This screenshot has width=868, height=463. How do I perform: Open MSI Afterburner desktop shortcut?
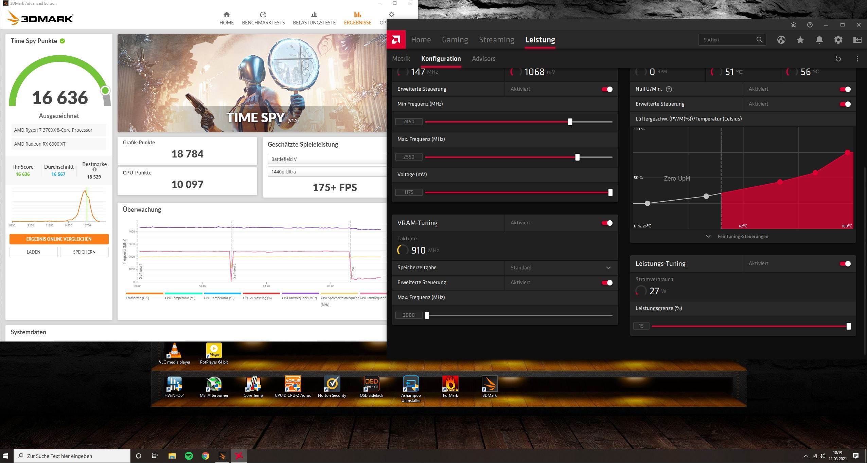coord(214,387)
